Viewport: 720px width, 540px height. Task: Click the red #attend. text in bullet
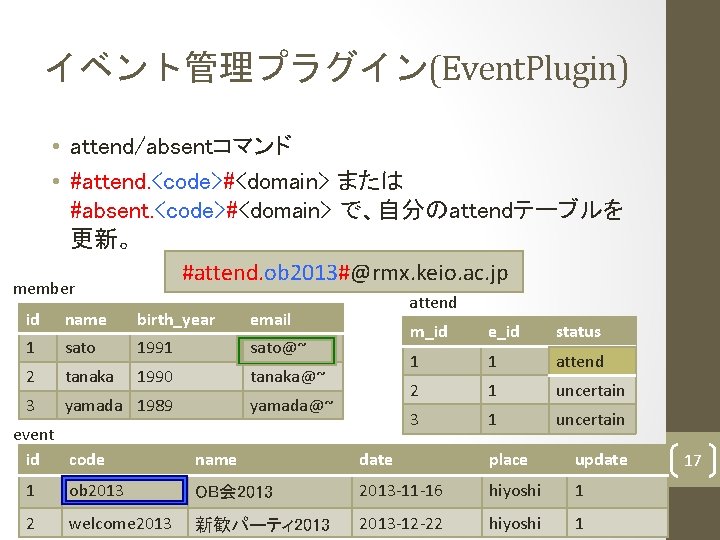pos(110,181)
